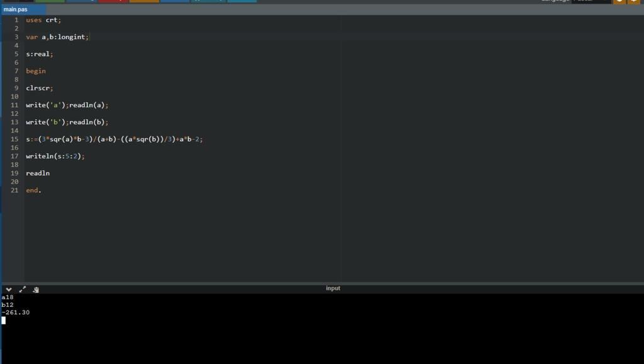
Task: Click the '-261.30' result in console
Action: (x=16, y=312)
